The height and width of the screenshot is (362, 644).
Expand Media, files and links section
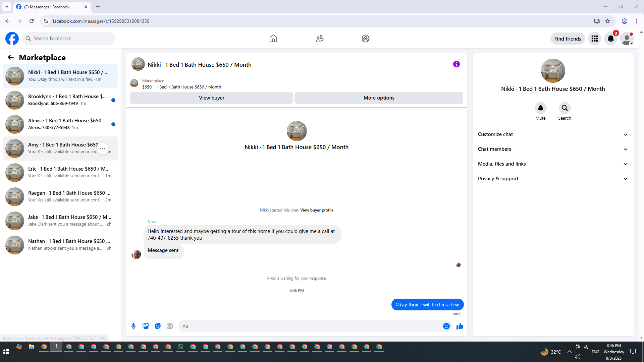coord(553,164)
